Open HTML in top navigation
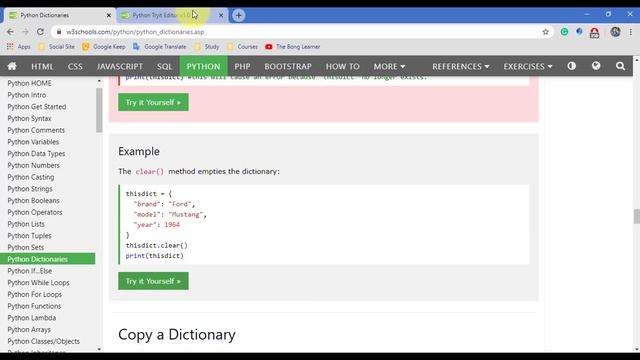Screen dimensions: 640x360 pyautogui.click(x=42, y=66)
